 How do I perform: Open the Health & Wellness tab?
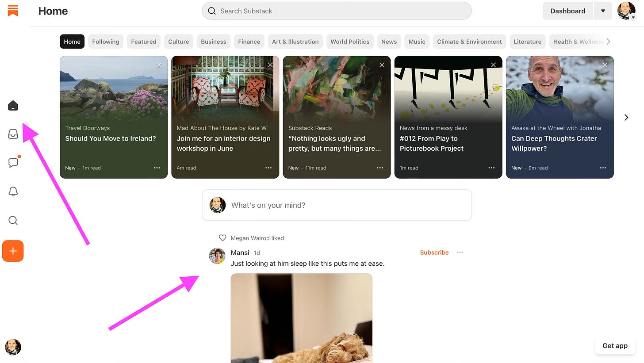[579, 42]
